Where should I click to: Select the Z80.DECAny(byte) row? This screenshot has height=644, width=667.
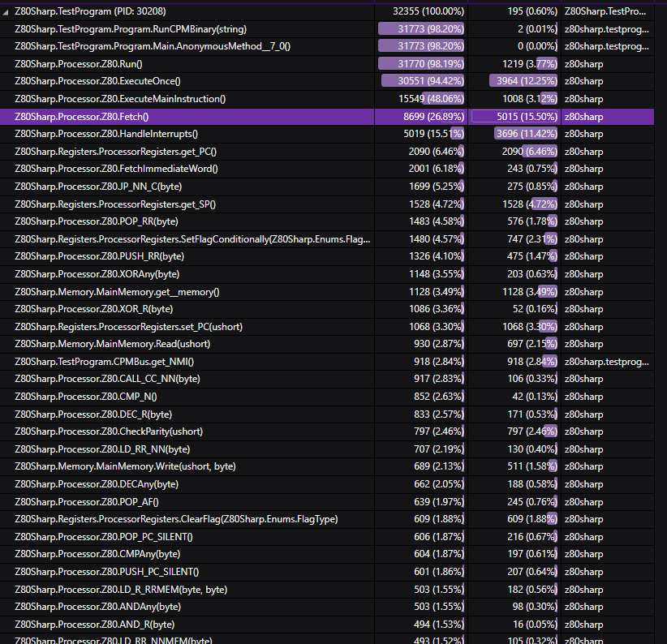pos(327,484)
